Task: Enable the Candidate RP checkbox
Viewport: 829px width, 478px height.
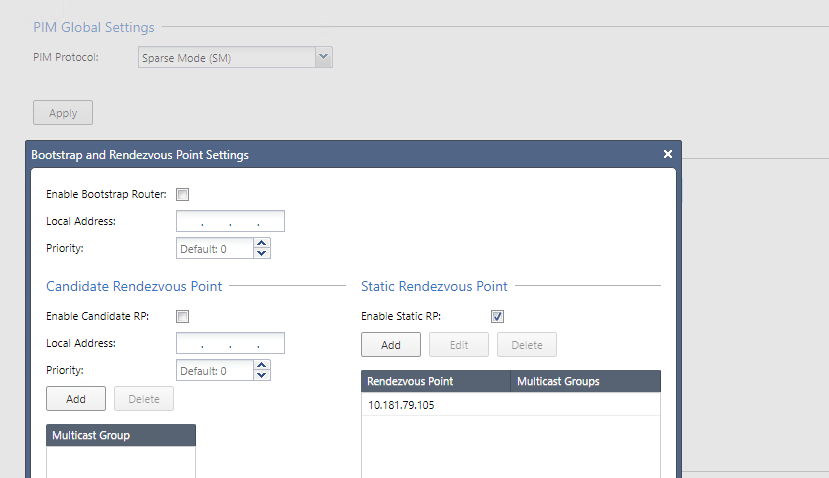Action: coord(183,317)
